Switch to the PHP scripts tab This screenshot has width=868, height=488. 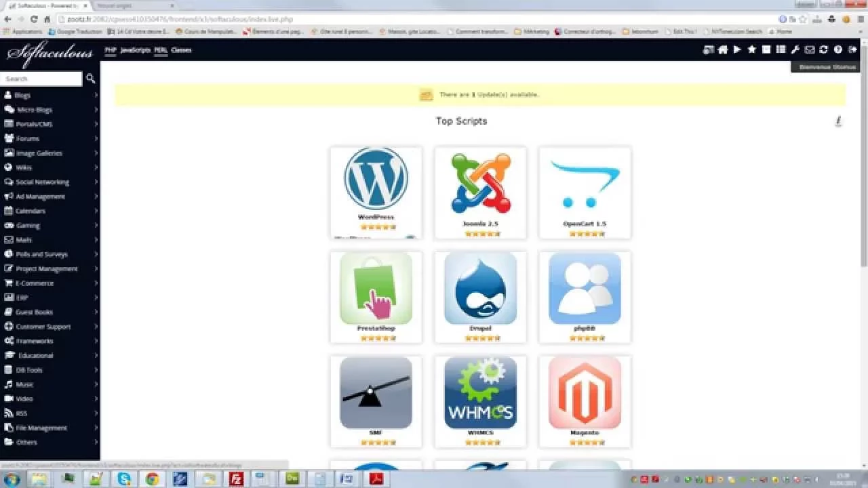(111, 50)
